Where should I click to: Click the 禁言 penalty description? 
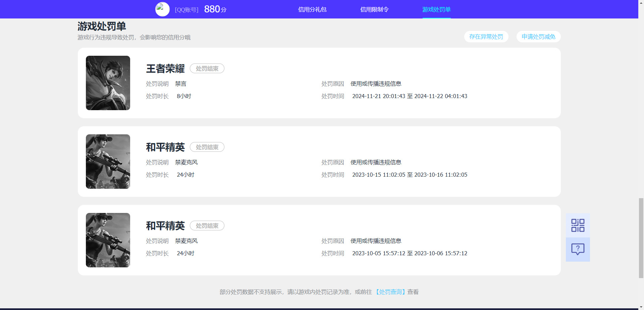coord(180,84)
